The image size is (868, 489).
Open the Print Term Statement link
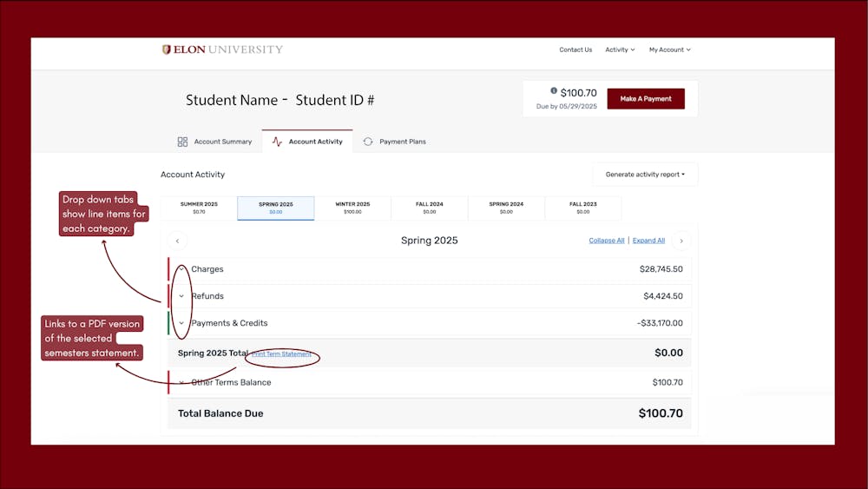coord(281,354)
